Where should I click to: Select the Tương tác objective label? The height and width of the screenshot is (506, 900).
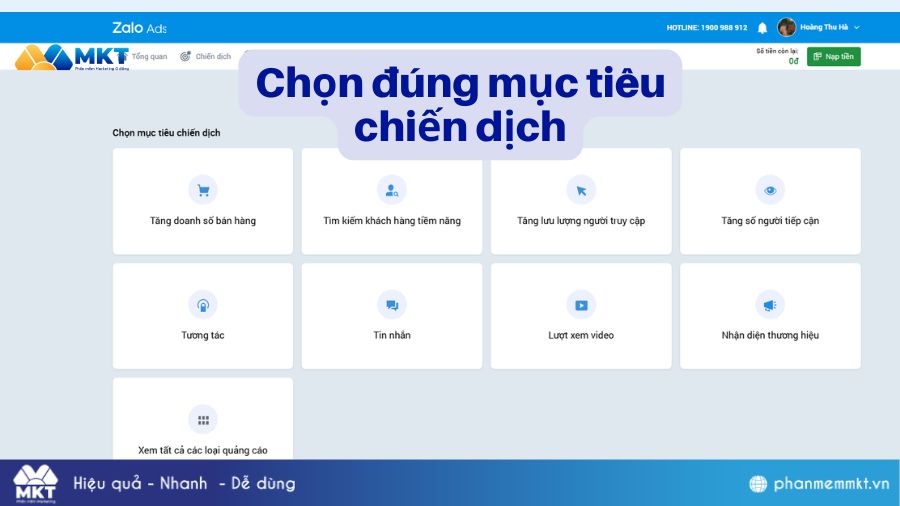click(x=203, y=335)
